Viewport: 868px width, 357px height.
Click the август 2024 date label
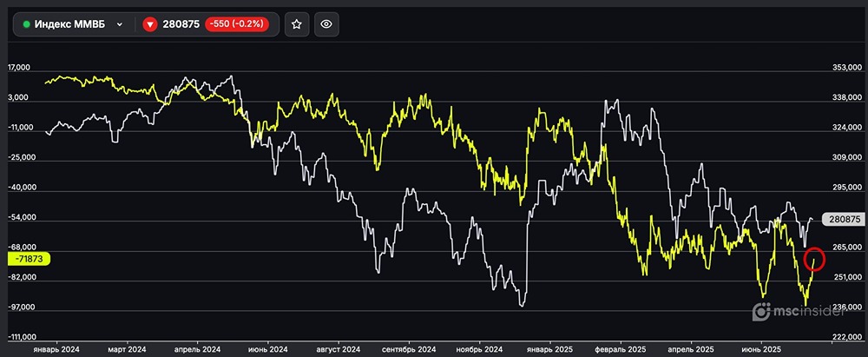339,349
